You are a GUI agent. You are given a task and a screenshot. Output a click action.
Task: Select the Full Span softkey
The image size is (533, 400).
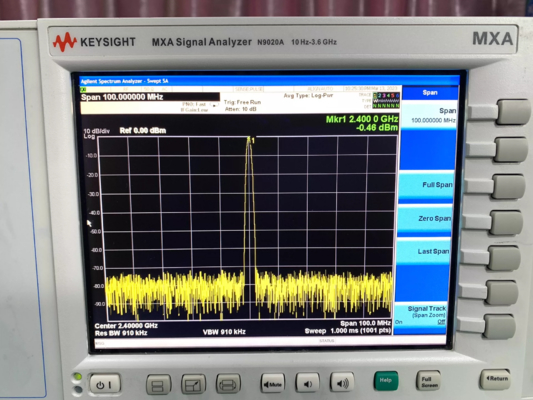(x=426, y=185)
